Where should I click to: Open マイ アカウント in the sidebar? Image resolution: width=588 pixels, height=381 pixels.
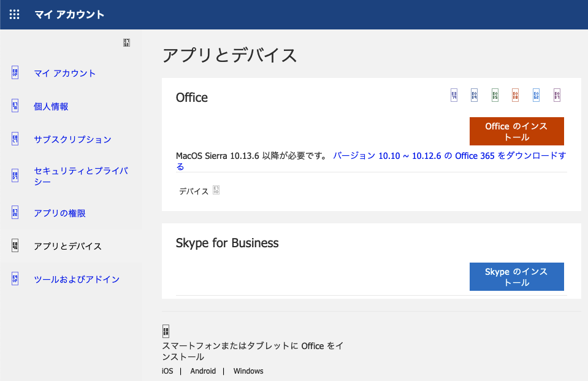(x=65, y=73)
